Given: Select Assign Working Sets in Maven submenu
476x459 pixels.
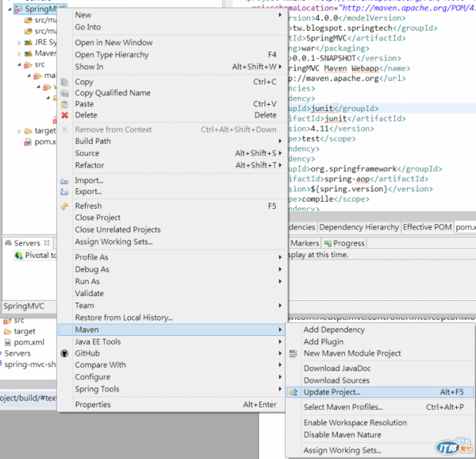Looking at the screenshot, I should pos(380,450).
